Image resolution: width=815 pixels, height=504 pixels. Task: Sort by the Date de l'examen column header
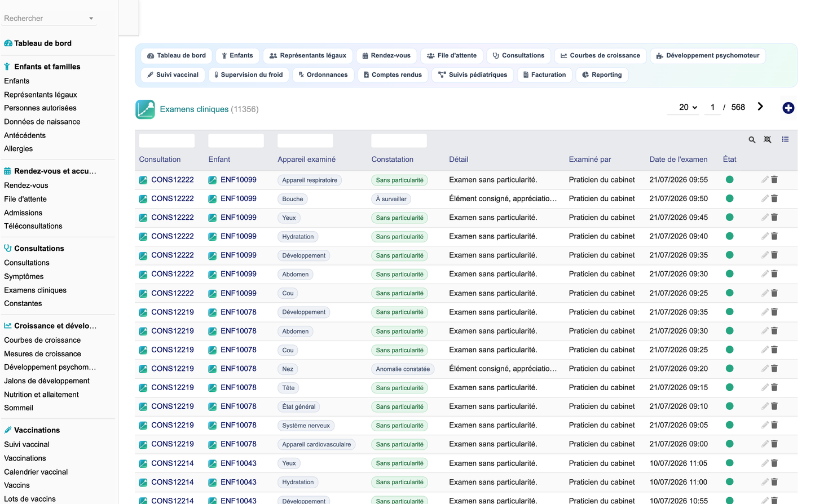click(678, 160)
